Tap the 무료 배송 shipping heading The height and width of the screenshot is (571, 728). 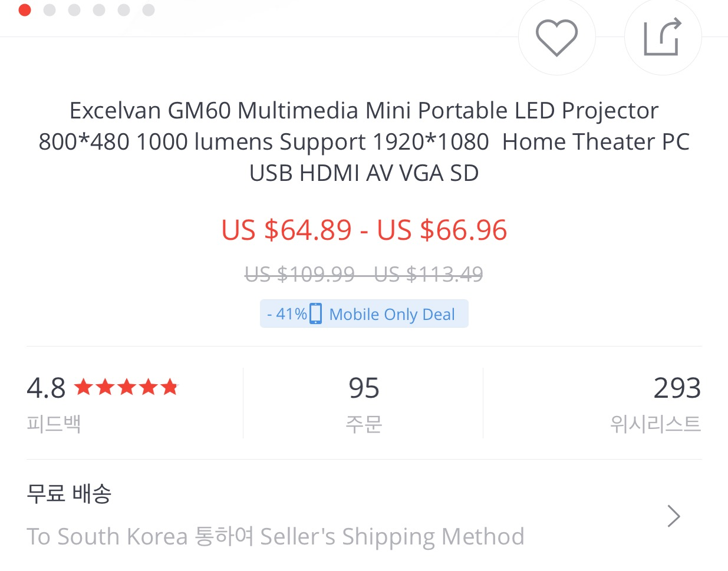click(69, 493)
